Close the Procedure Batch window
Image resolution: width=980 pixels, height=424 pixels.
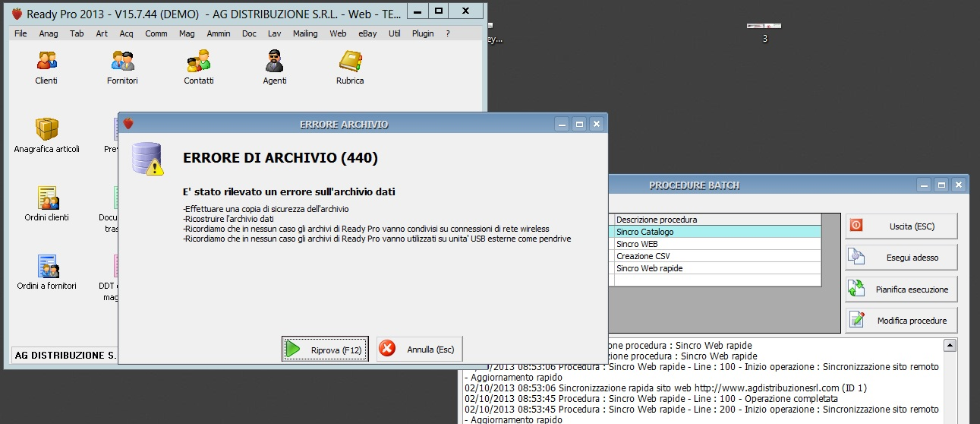960,184
